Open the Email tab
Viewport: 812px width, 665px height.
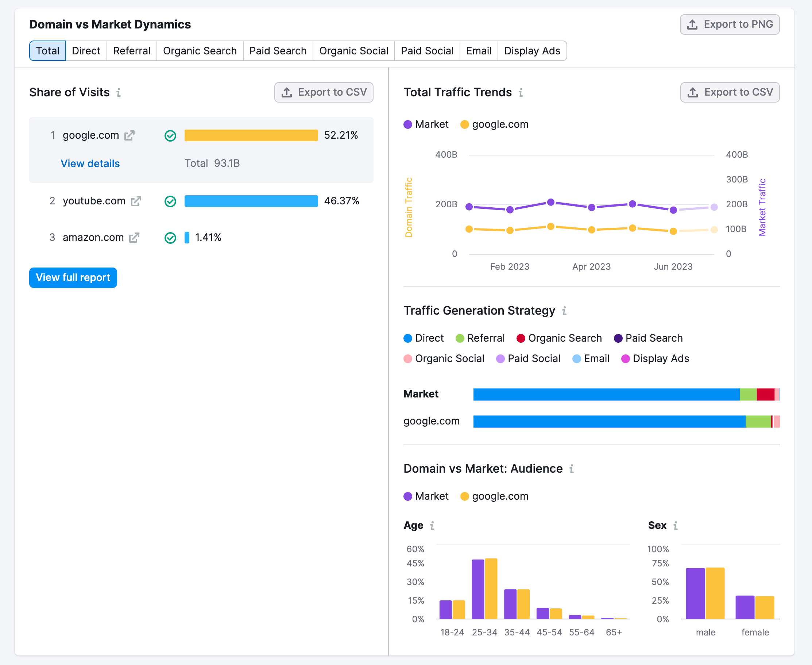(479, 51)
